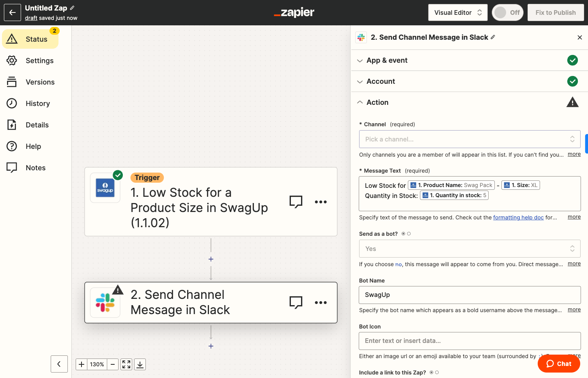Click into the Message Text field
Image resolution: width=588 pixels, height=378 pixels.
469,194
